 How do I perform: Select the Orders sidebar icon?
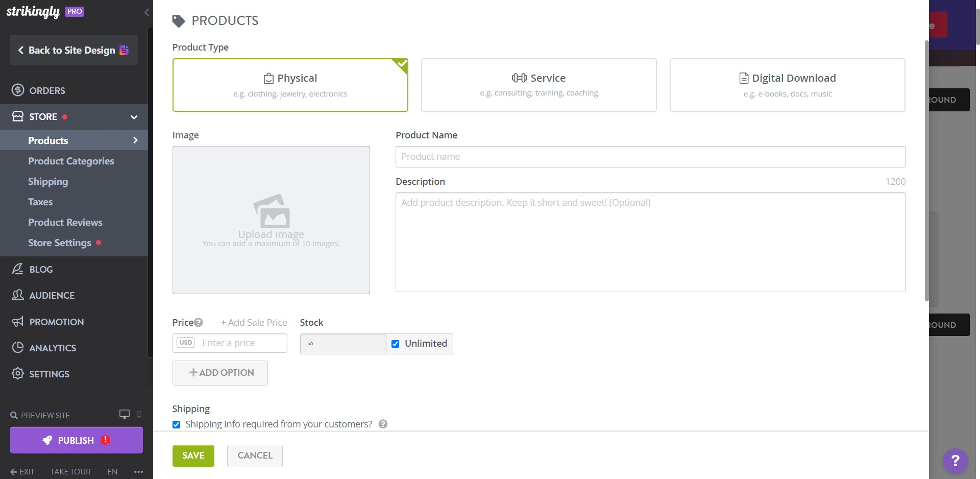pos(17,90)
